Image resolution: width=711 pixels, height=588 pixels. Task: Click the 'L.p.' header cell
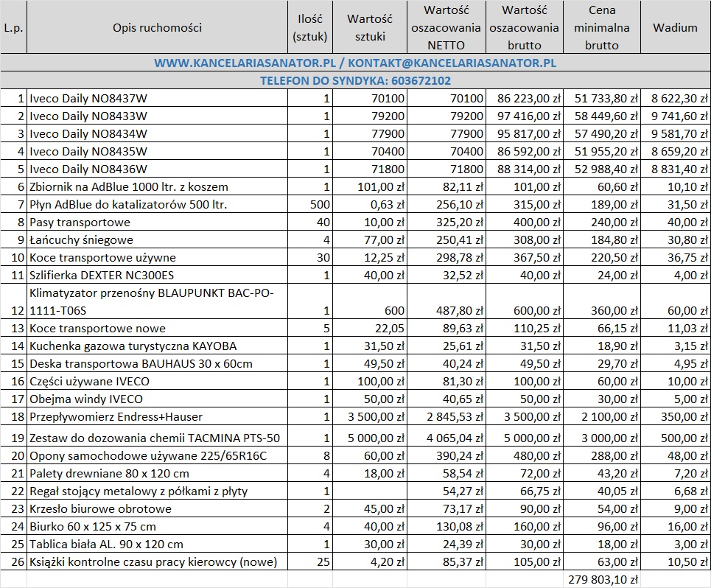point(13,28)
